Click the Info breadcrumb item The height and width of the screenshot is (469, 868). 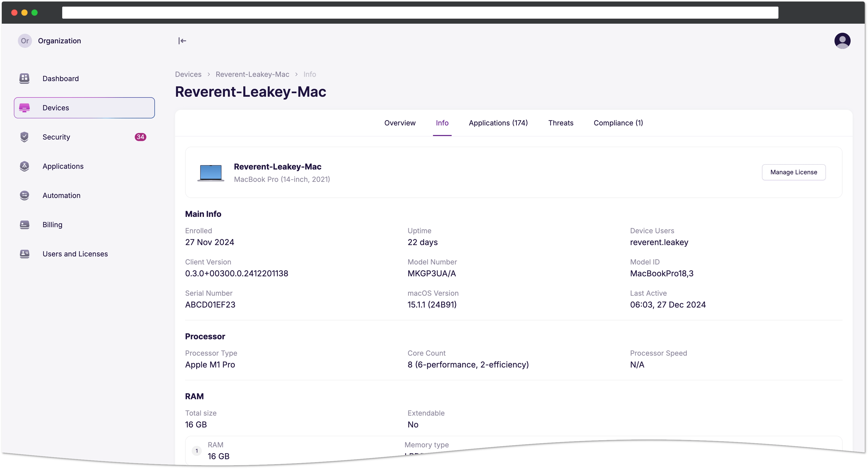(310, 74)
